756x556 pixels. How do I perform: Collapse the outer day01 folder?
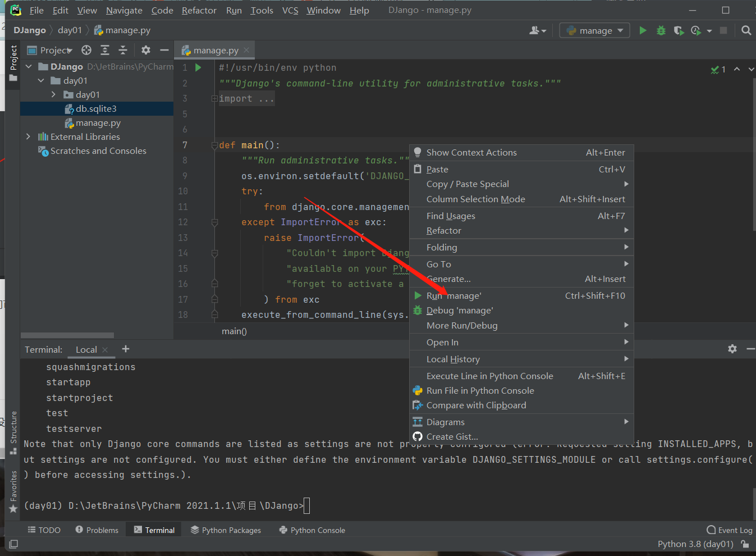click(x=41, y=80)
